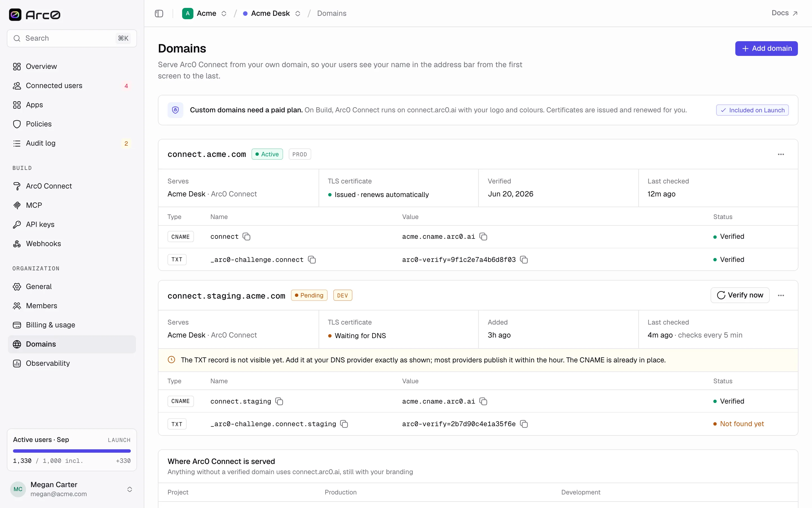Open more options for connect.acme.com

[781, 154]
